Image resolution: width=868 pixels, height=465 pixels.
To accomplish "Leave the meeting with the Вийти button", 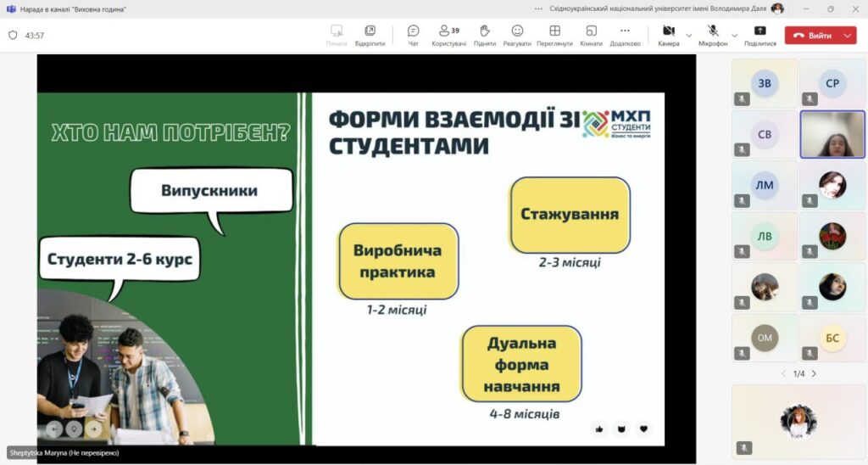I will (812, 36).
